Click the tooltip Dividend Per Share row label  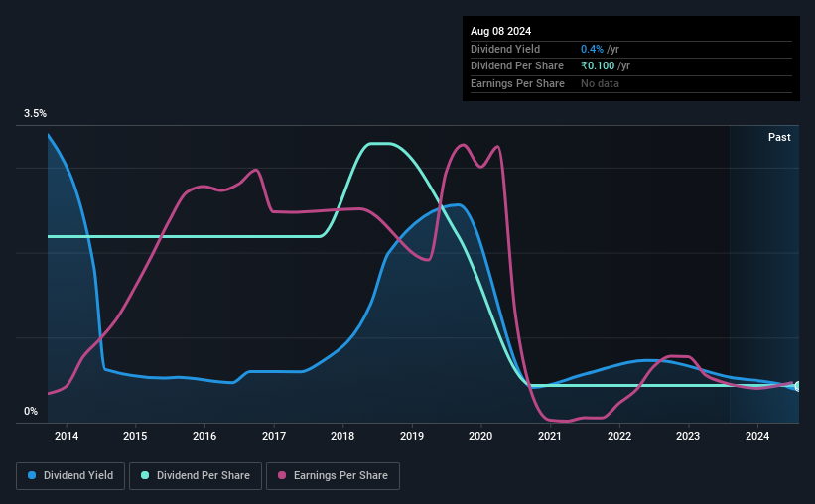coord(516,66)
